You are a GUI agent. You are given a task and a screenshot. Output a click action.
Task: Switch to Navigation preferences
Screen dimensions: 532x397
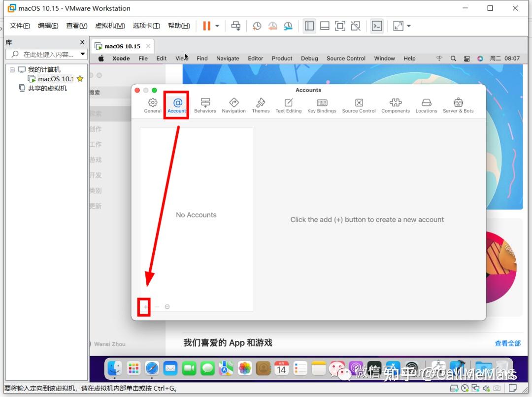[234, 105]
